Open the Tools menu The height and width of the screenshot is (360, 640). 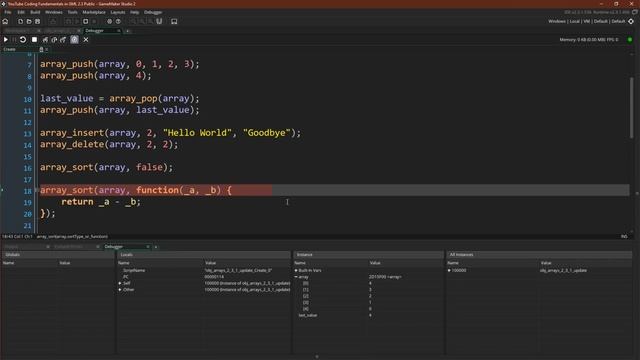pyautogui.click(x=72, y=12)
